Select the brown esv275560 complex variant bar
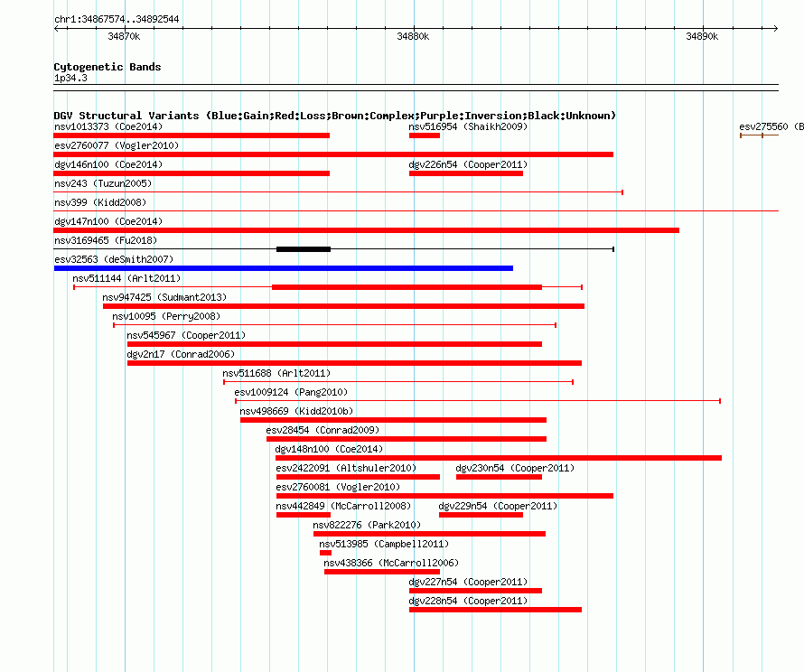Viewport: 804px width, 672px height. coord(760,135)
